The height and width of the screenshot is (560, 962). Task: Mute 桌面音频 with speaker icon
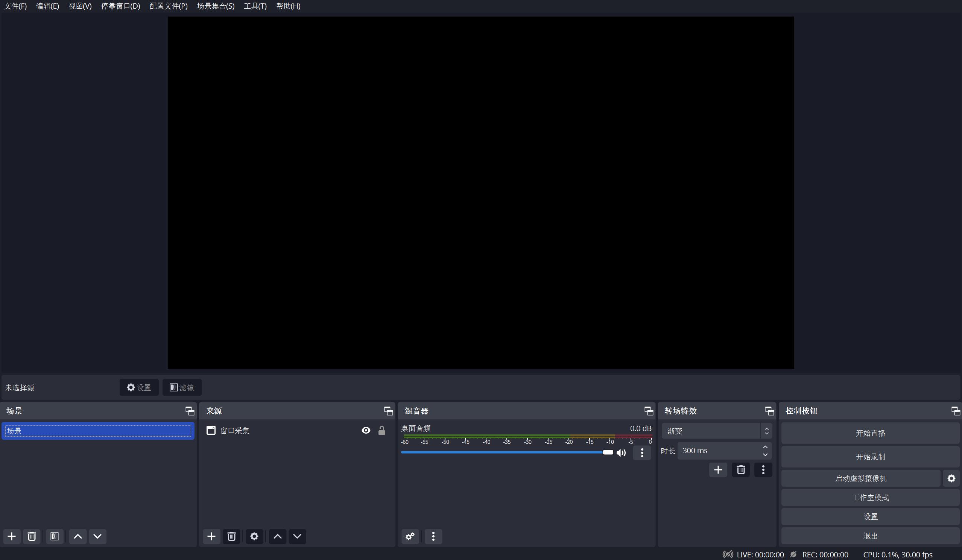[621, 453]
